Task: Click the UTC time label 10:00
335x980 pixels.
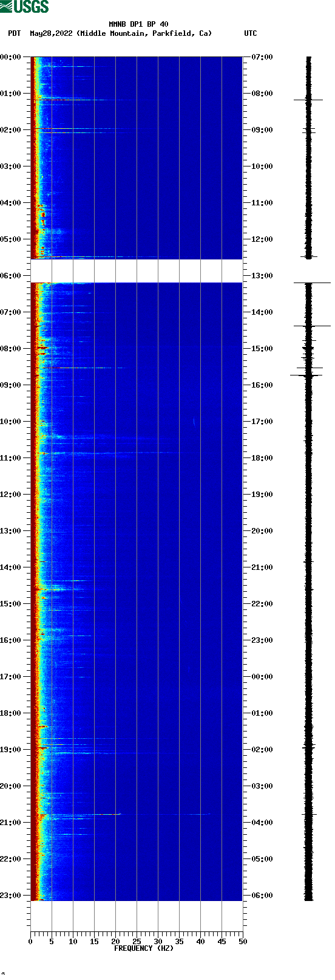Action: 262,166
